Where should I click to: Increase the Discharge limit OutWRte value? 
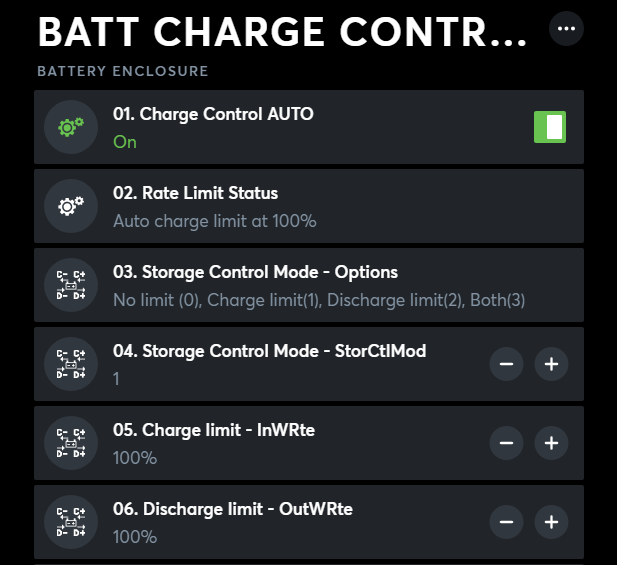point(551,522)
